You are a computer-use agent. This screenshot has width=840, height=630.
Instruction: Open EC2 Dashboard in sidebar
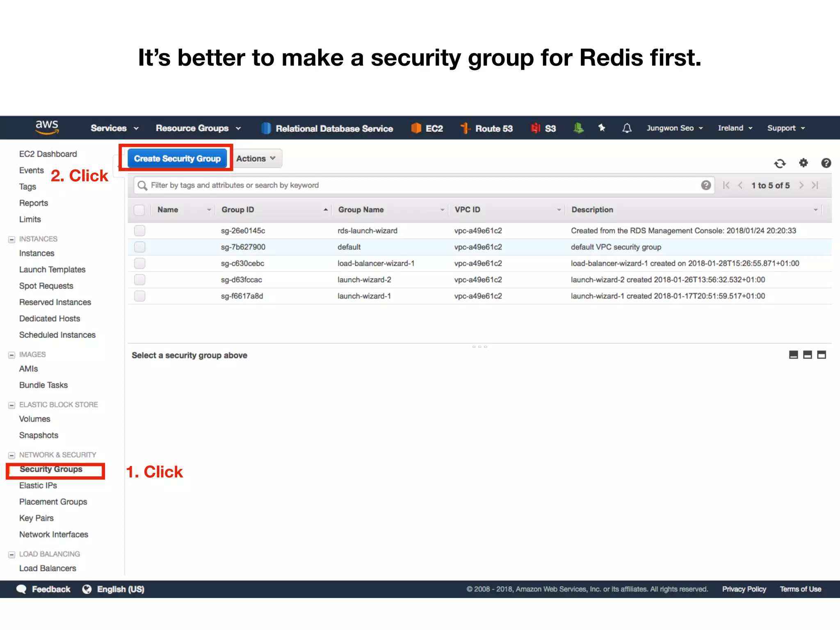(48, 154)
